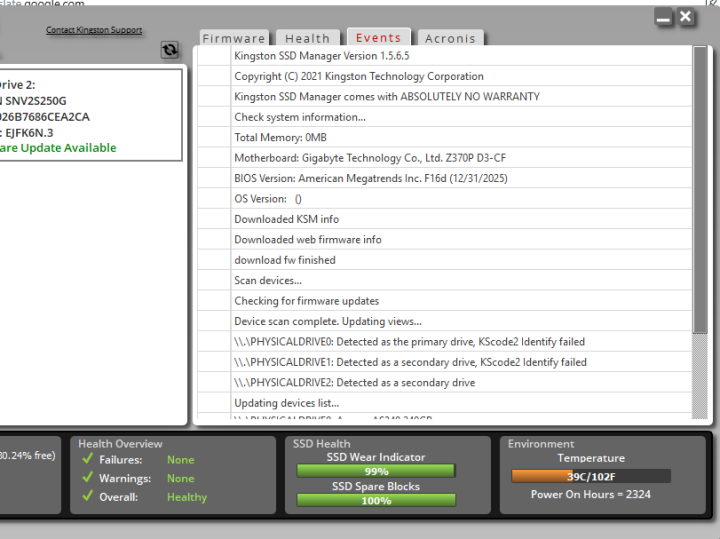Open the Acronis tab
The width and height of the screenshot is (720, 539).
(450, 38)
